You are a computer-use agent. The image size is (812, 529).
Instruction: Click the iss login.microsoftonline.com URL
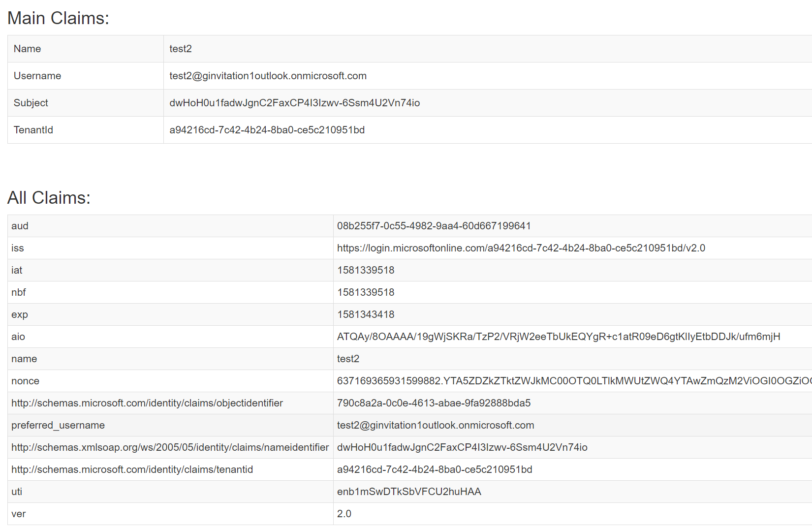point(521,248)
